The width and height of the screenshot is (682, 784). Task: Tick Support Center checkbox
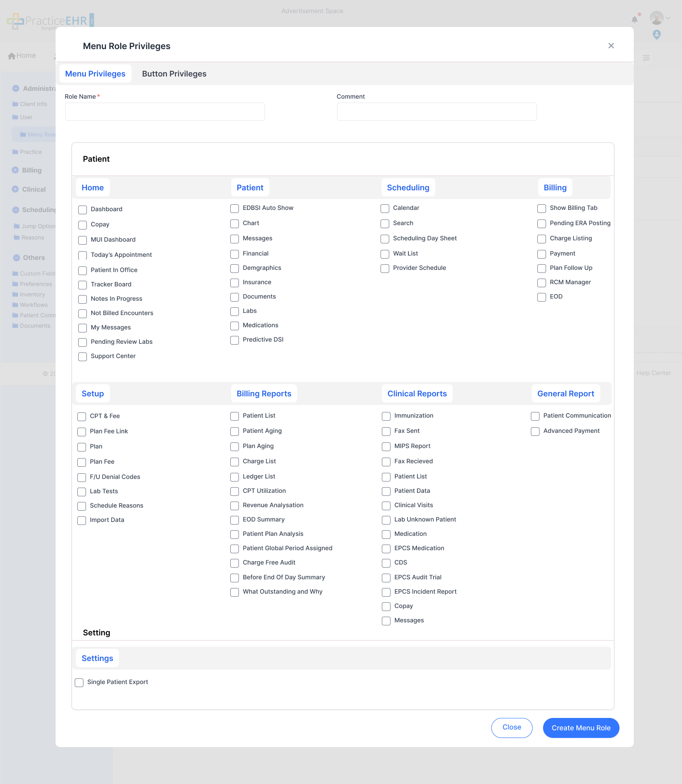pyautogui.click(x=83, y=357)
